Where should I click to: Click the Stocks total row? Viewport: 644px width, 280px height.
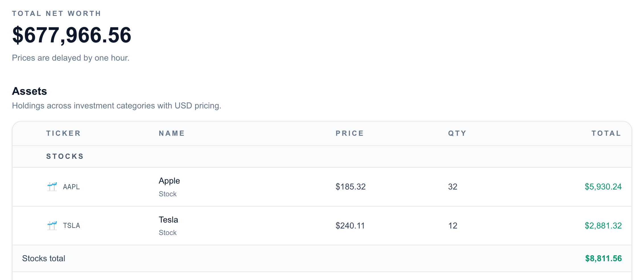coord(313,258)
